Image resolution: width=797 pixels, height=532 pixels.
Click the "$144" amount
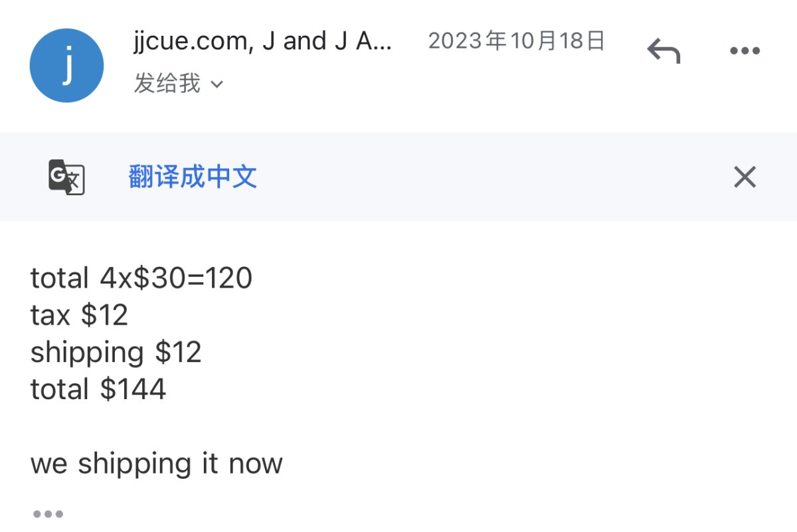(133, 389)
